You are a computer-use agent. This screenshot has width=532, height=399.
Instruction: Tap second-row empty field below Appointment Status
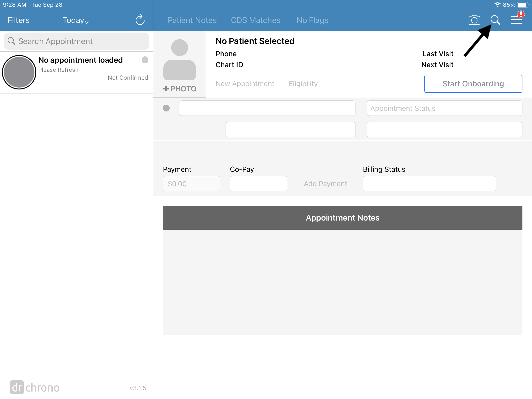click(444, 130)
